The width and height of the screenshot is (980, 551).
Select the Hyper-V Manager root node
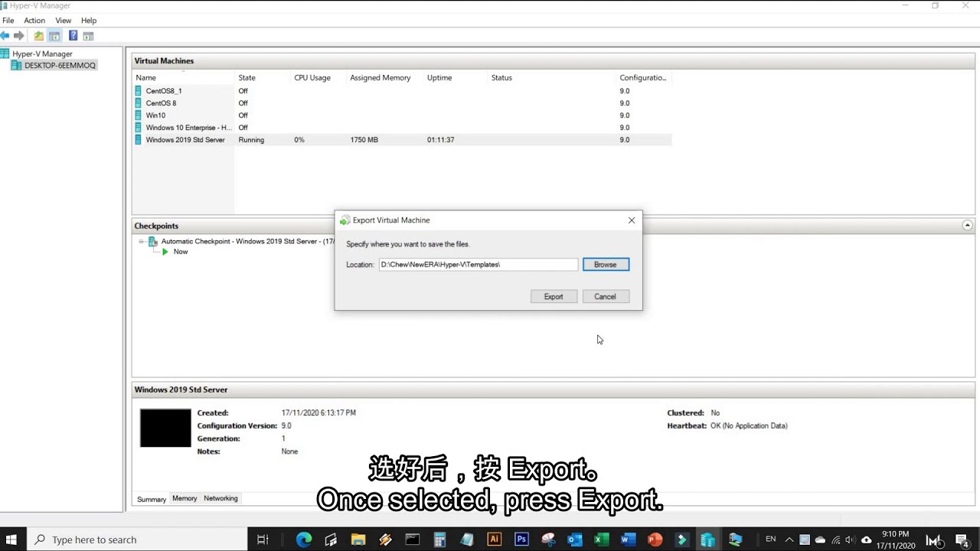click(42, 54)
